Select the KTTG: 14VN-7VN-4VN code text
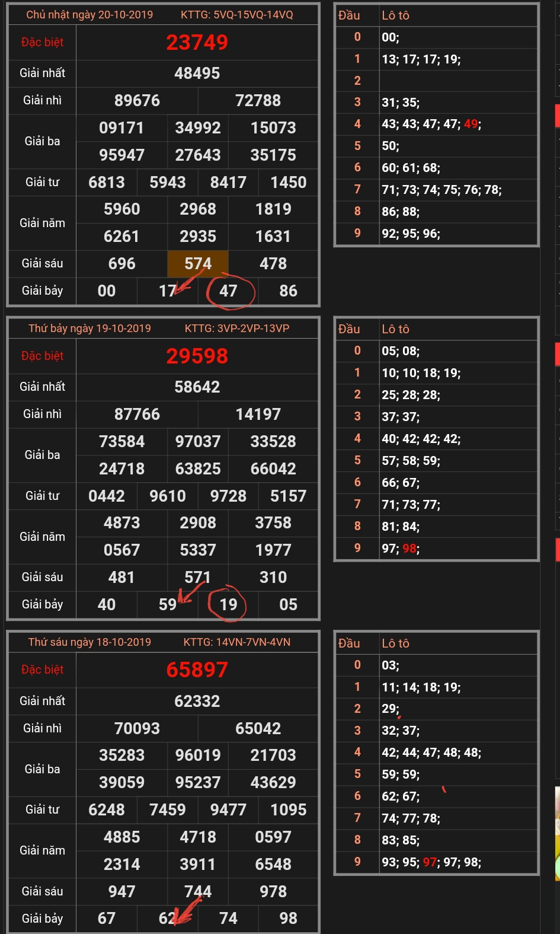The image size is (560, 934). (x=236, y=642)
